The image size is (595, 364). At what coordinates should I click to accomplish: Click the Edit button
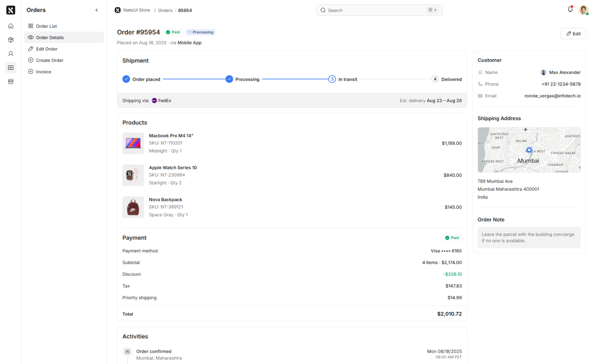point(573,33)
